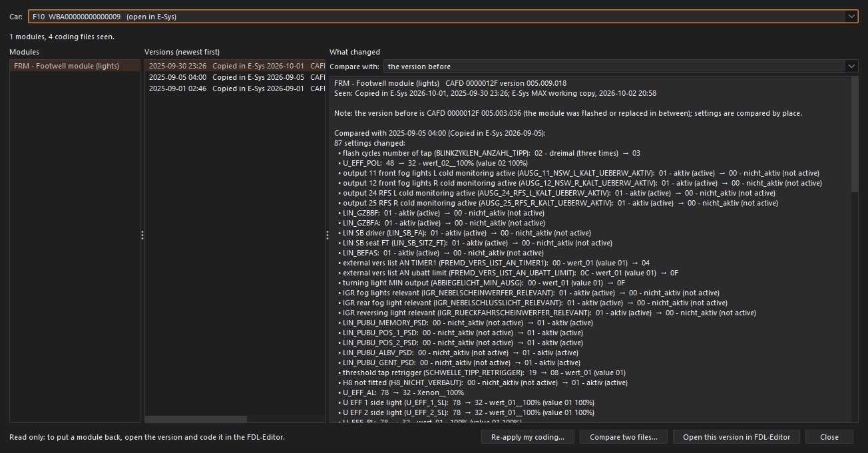
Task: Open the Car selection dropdown
Action: point(443,17)
